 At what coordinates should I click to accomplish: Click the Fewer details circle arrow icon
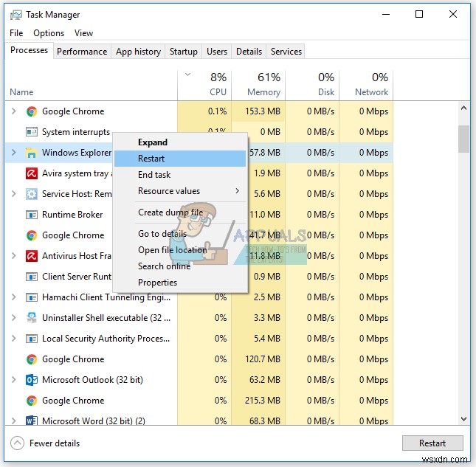[17, 443]
